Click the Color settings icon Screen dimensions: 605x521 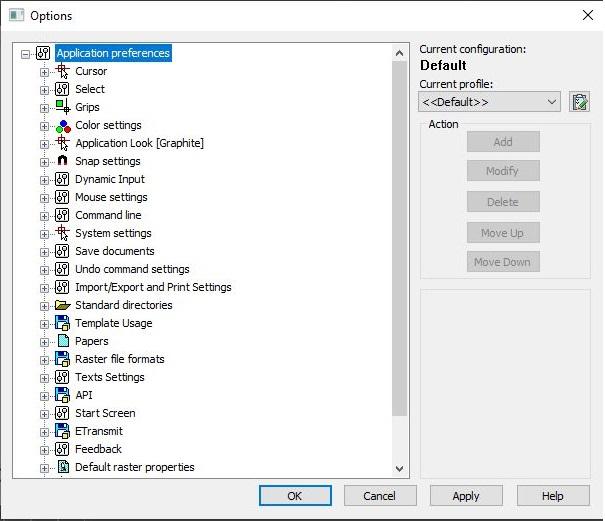(62, 125)
